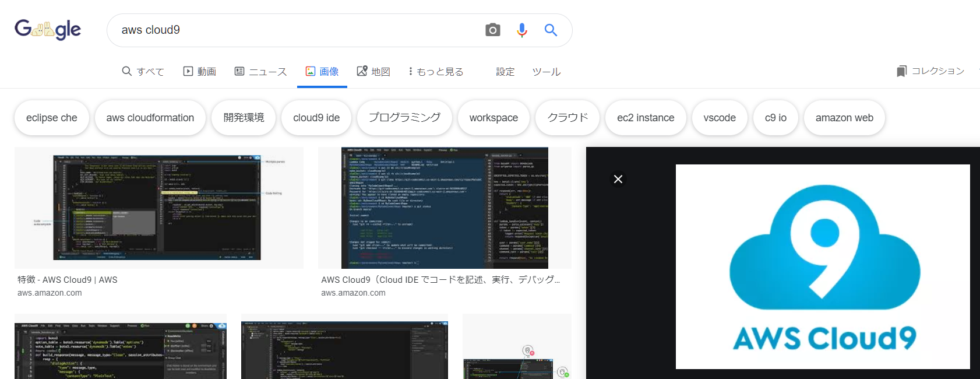Switch to the 動画 tab
This screenshot has height=379, width=980.
[x=200, y=71]
